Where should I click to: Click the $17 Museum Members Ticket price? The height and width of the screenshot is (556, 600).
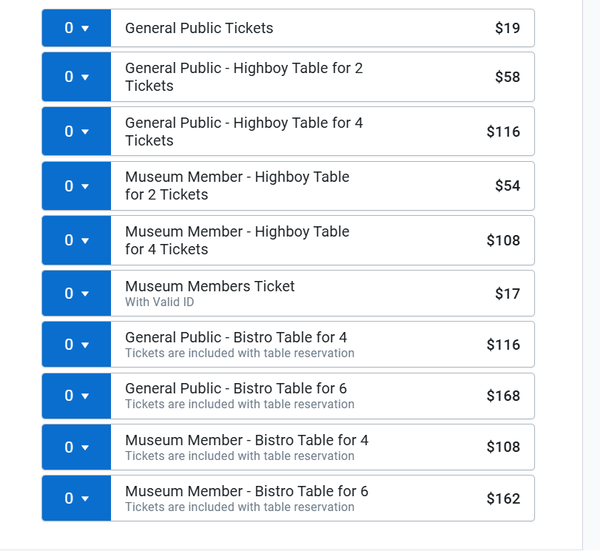click(507, 293)
